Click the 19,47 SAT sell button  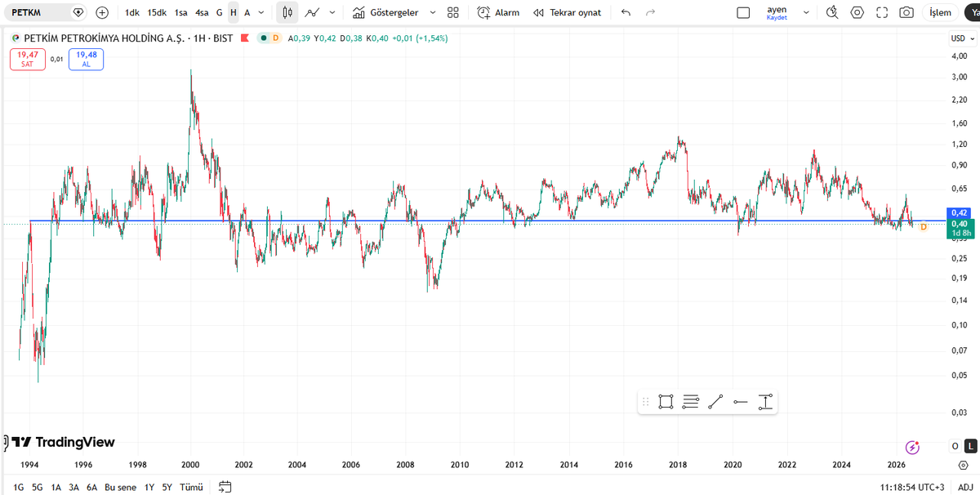(x=27, y=59)
